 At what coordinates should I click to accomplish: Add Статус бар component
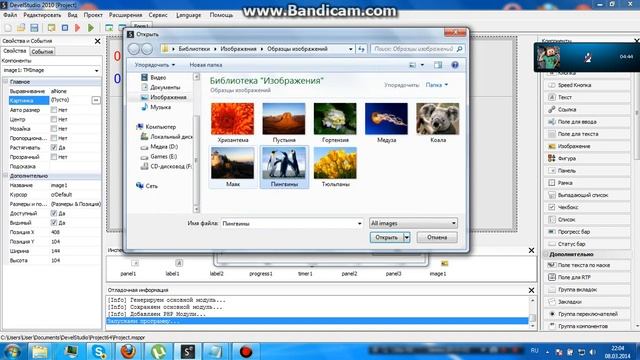pyautogui.click(x=587, y=244)
